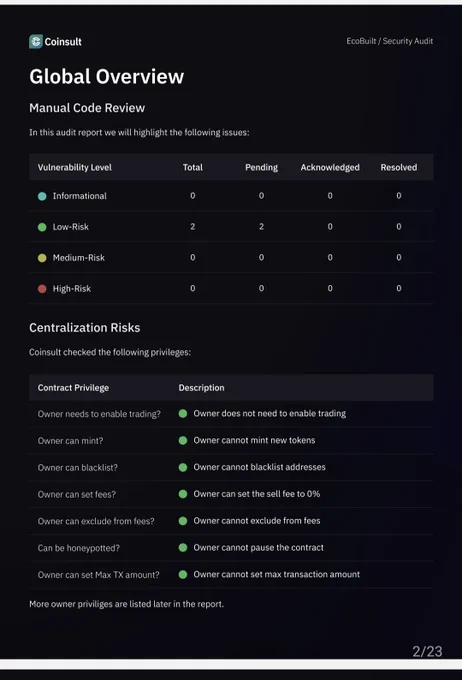Click green dot beside pause the contract
This screenshot has height=680, width=462.
coord(183,548)
